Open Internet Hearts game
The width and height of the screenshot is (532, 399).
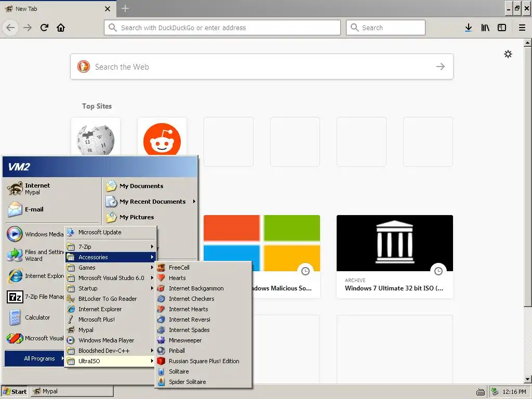tap(203, 309)
